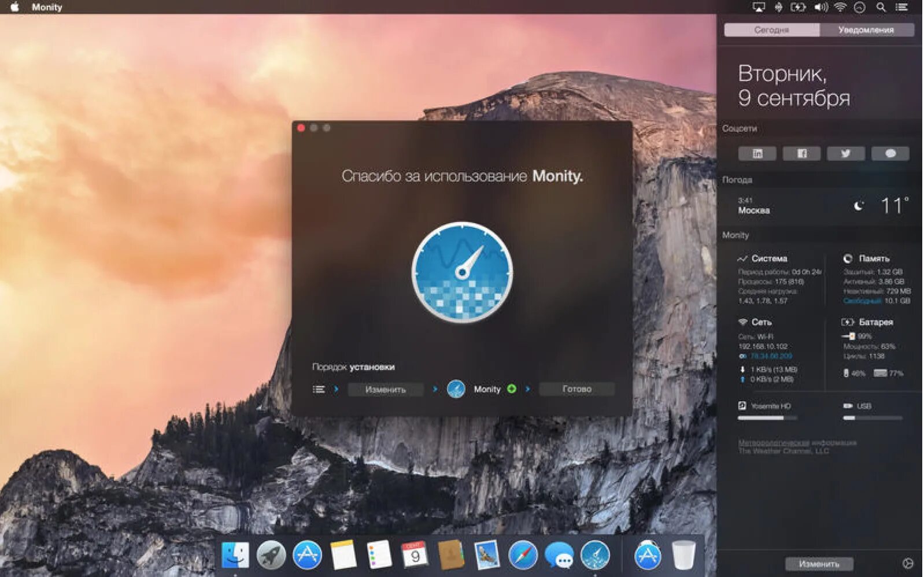
Task: Open Preview in the Dock
Action: click(487, 556)
